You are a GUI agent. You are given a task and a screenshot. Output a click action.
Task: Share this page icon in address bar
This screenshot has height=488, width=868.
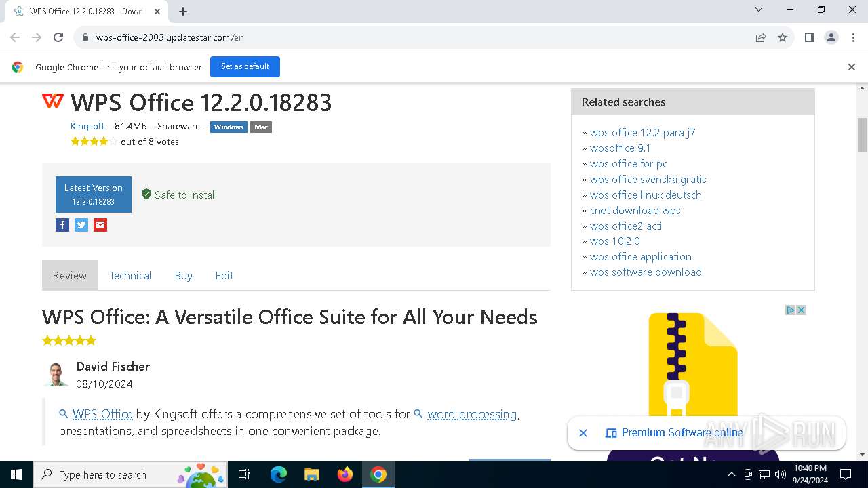761,37
